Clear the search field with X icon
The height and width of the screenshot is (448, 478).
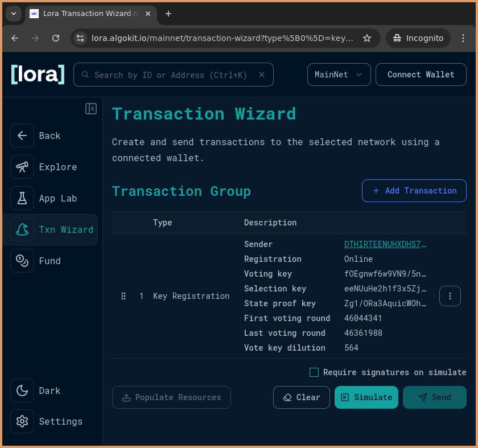pyautogui.click(x=262, y=75)
